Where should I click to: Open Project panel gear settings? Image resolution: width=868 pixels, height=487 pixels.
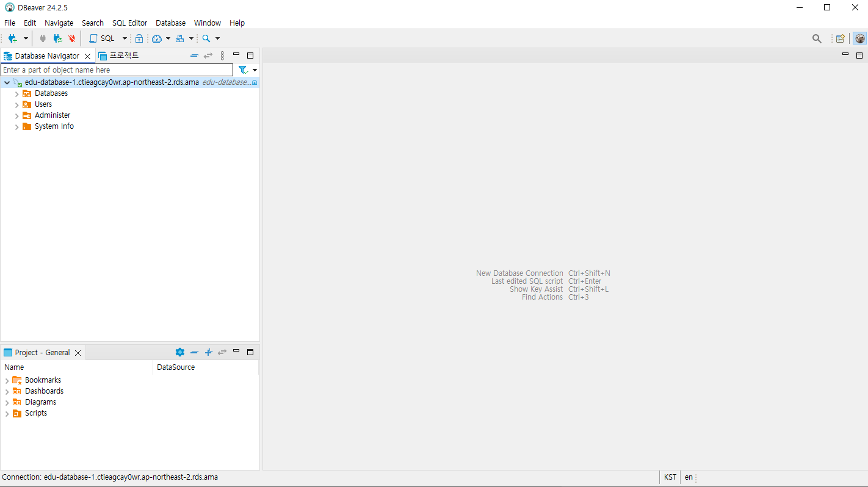pos(179,352)
